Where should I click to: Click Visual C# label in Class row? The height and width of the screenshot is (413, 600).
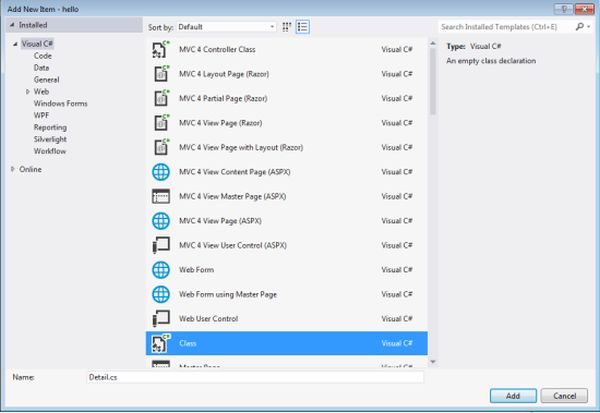[397, 343]
